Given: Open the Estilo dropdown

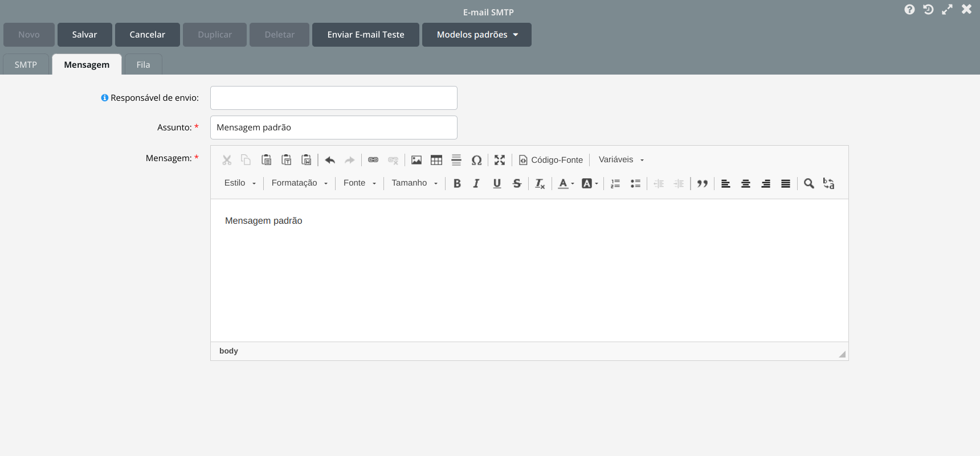Looking at the screenshot, I should (240, 183).
